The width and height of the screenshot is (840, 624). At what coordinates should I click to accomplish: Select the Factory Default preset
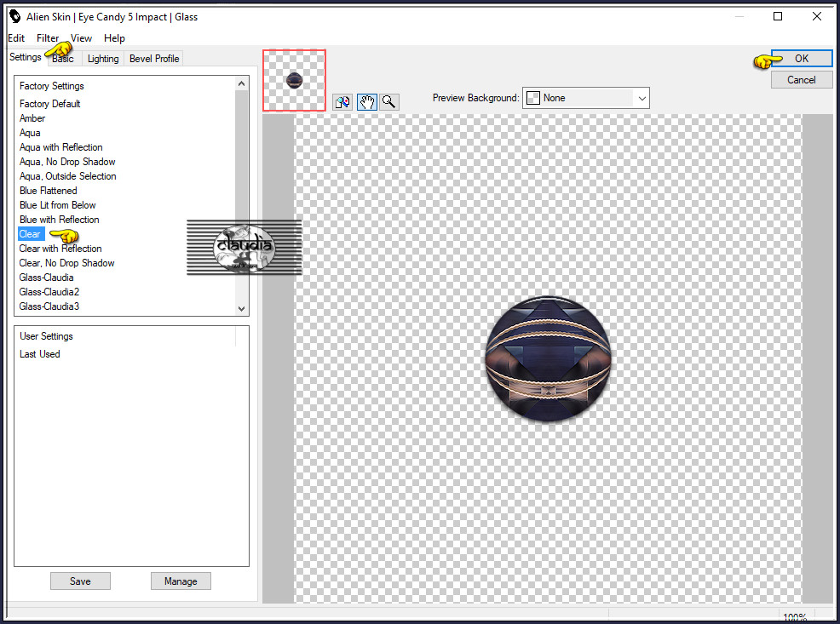pyautogui.click(x=49, y=104)
